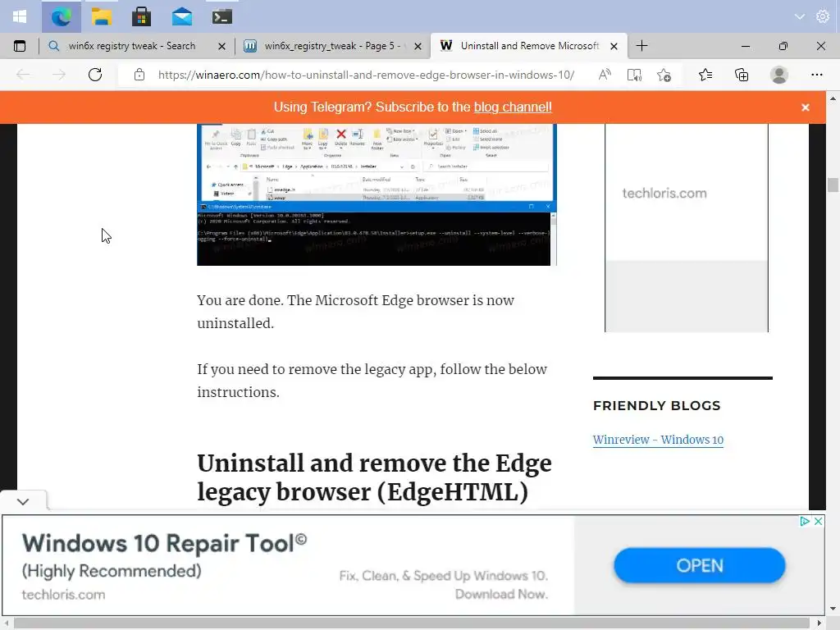Open a new browser tab

pyautogui.click(x=641, y=46)
